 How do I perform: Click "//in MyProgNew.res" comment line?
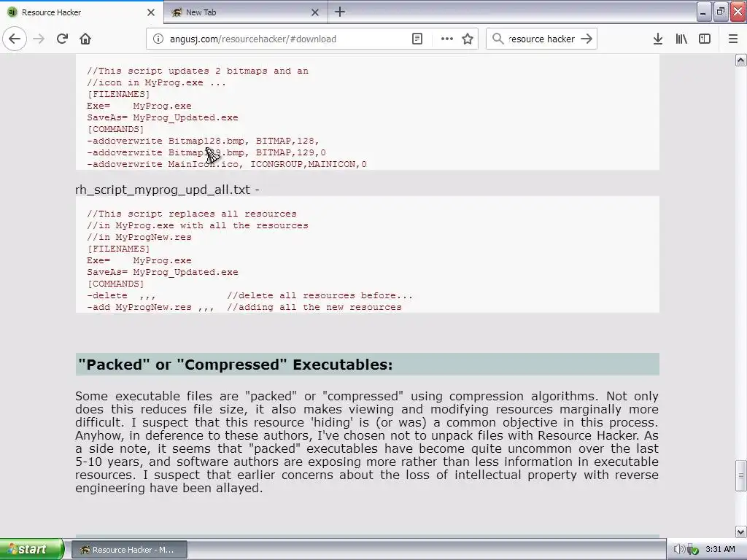139,237
